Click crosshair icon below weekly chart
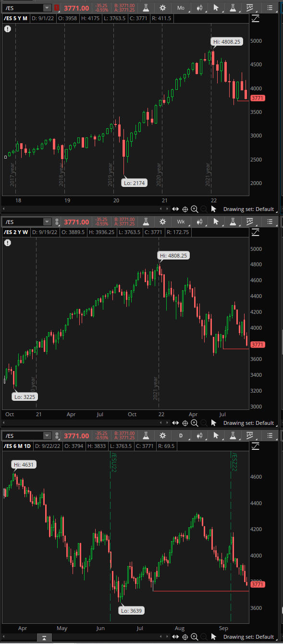The height and width of the screenshot is (644, 283). tap(185, 423)
